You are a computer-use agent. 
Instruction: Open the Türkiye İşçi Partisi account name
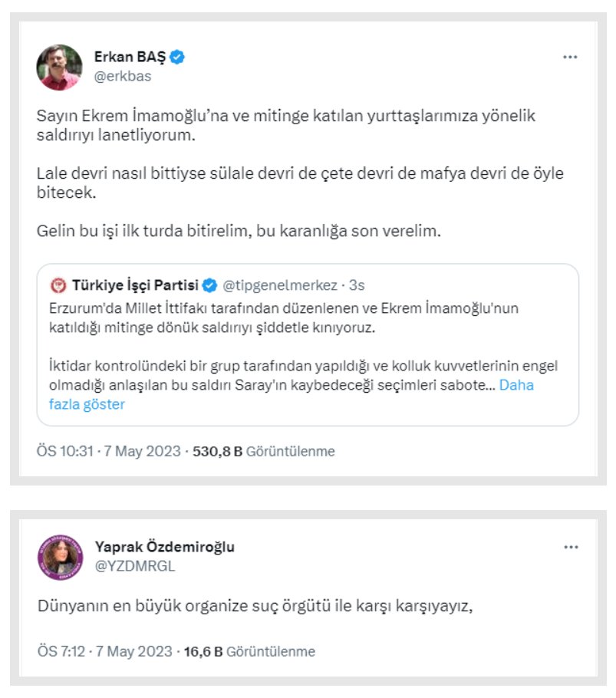[x=135, y=286]
